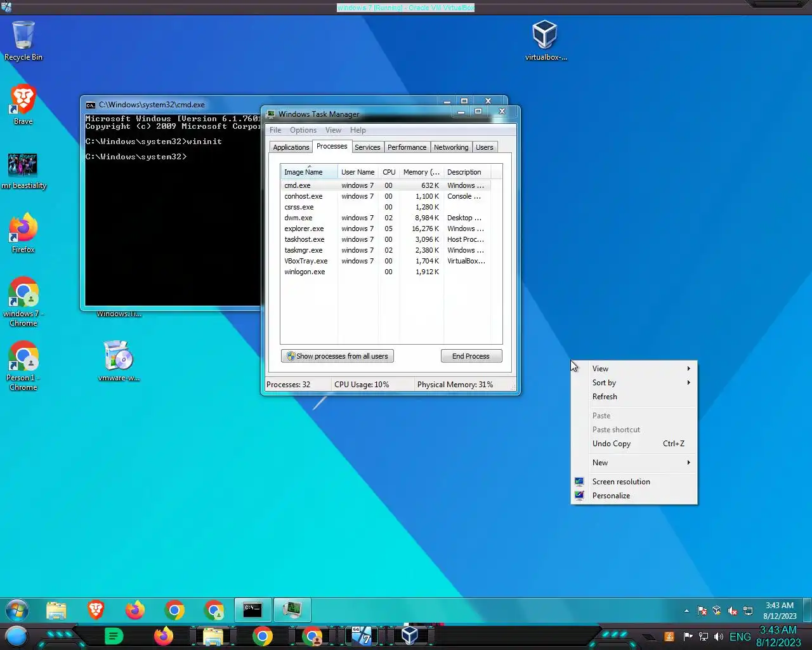Sort processes by CPU column header
The image size is (812, 650).
(x=389, y=172)
